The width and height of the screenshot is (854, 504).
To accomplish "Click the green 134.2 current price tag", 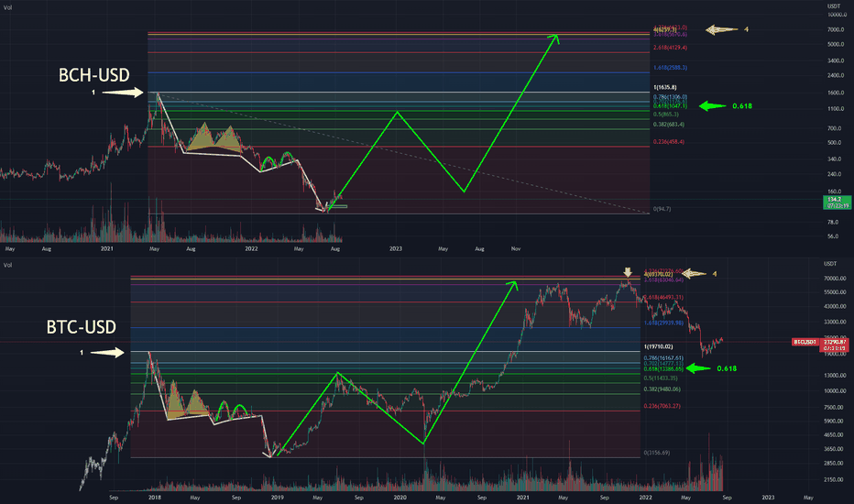I will click(838, 203).
